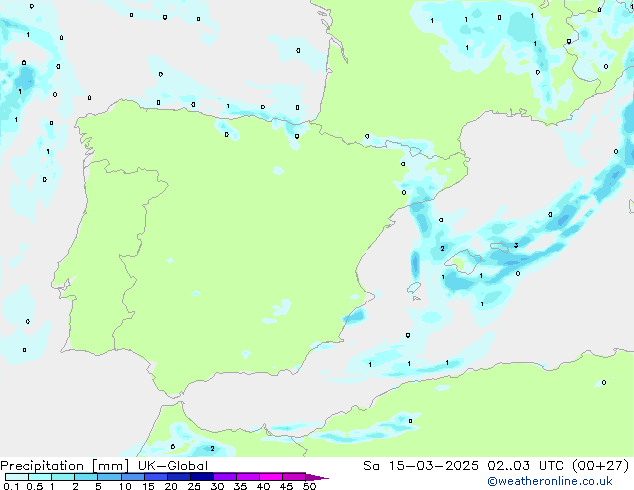Choose the 10–15 mm legend swatch
The image size is (634, 490).
pyautogui.click(x=133, y=477)
